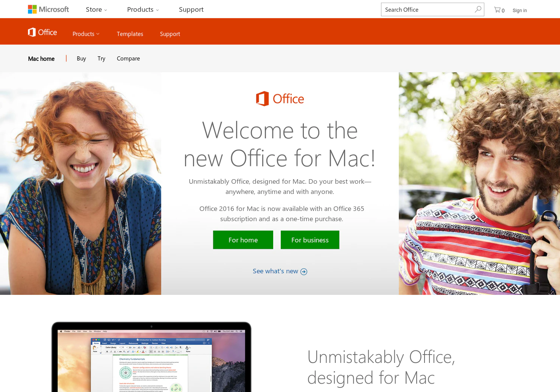This screenshot has height=392, width=560.
Task: Open the Templates menu item
Action: pos(130,34)
